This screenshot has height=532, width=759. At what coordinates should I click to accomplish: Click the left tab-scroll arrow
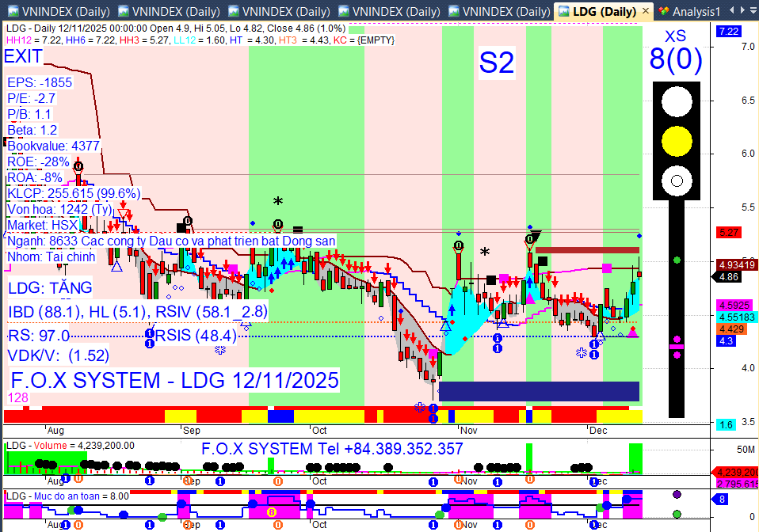[731, 9]
